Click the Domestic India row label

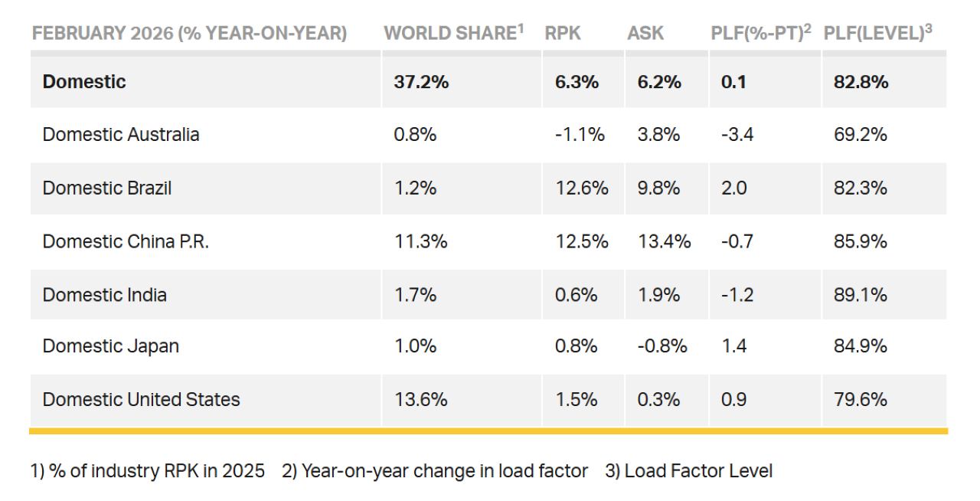point(105,294)
